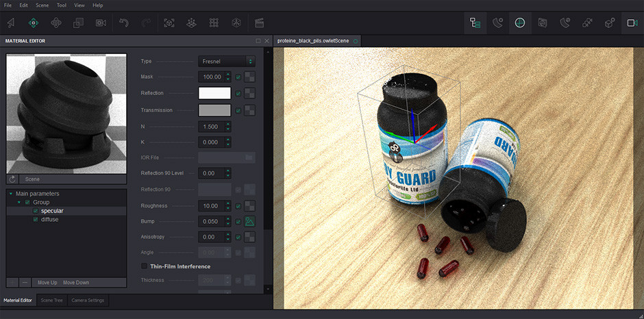Toggle the Roughness texture checkbox

[x=238, y=205]
